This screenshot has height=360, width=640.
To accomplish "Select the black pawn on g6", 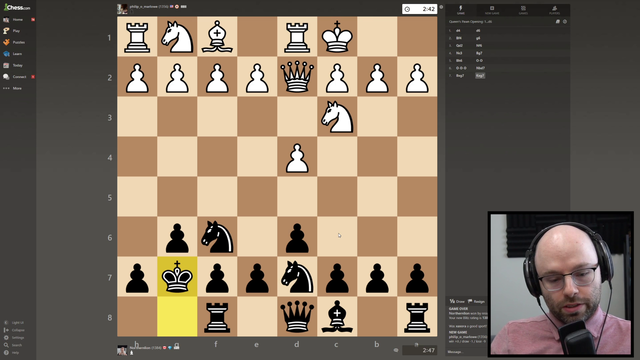I will (177, 237).
